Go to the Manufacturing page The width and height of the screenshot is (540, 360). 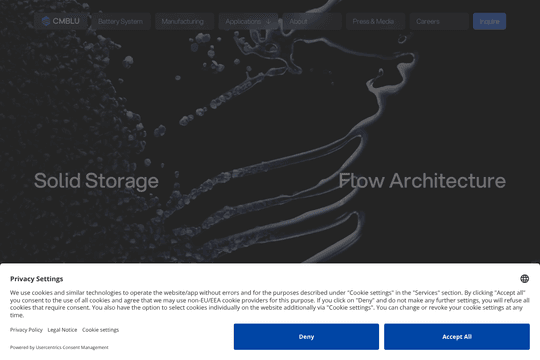[184, 21]
